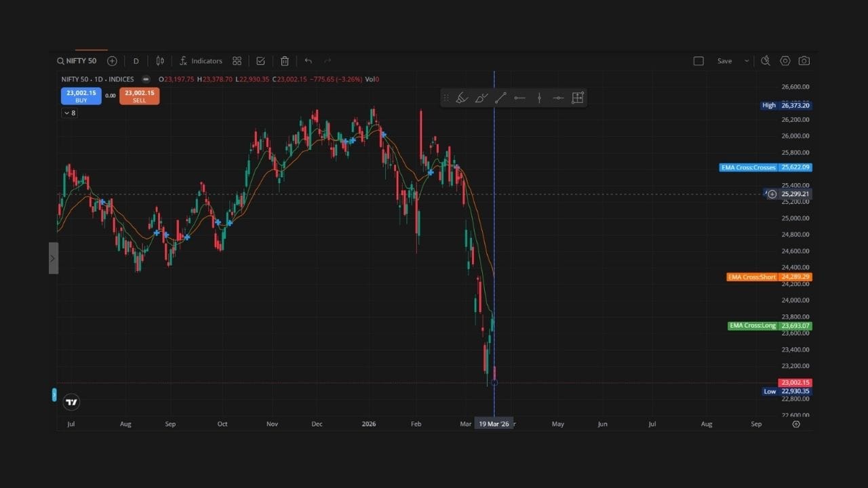Open chart settings hexagon icon
This screenshot has width=868, height=488.
point(785,61)
